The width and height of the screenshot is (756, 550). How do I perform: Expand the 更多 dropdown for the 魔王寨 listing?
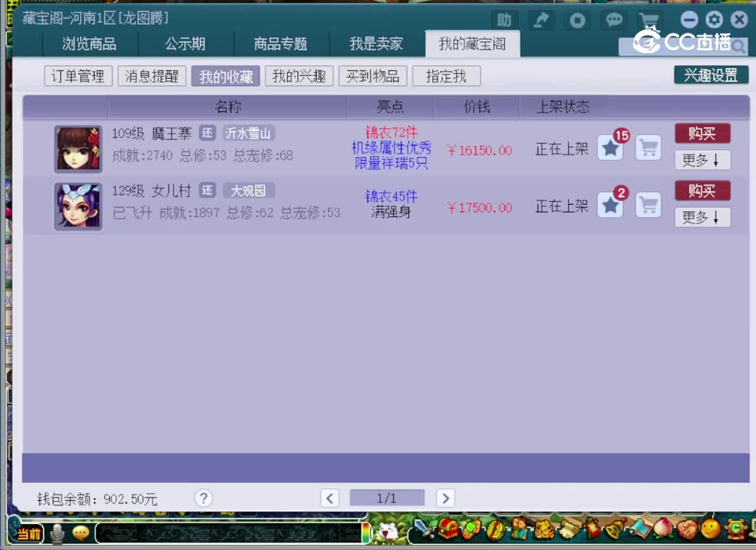pos(702,160)
